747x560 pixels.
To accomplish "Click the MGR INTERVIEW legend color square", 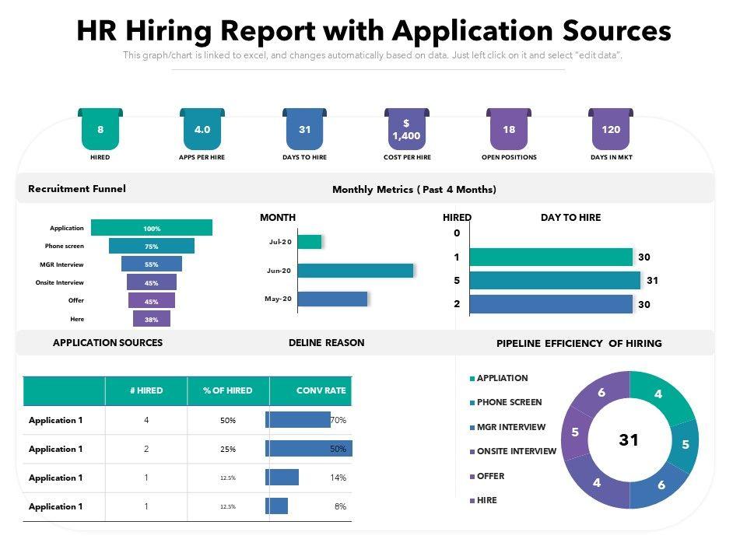I will (x=472, y=428).
